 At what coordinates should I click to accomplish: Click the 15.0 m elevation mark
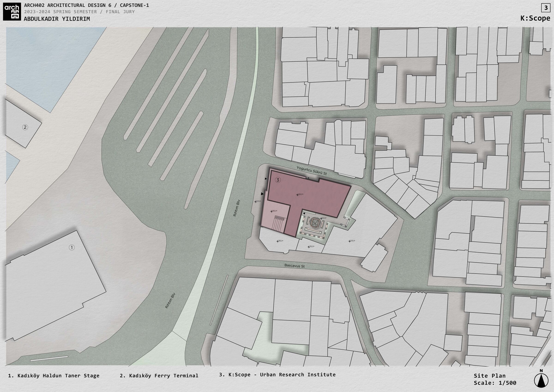click(311, 247)
